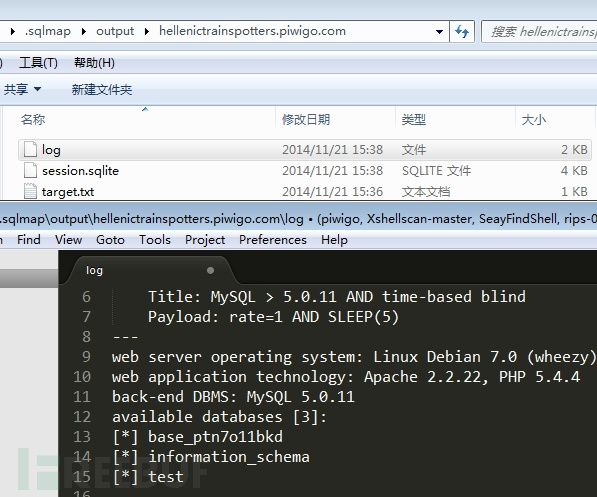Sort files by 大小 column

pos(534,120)
